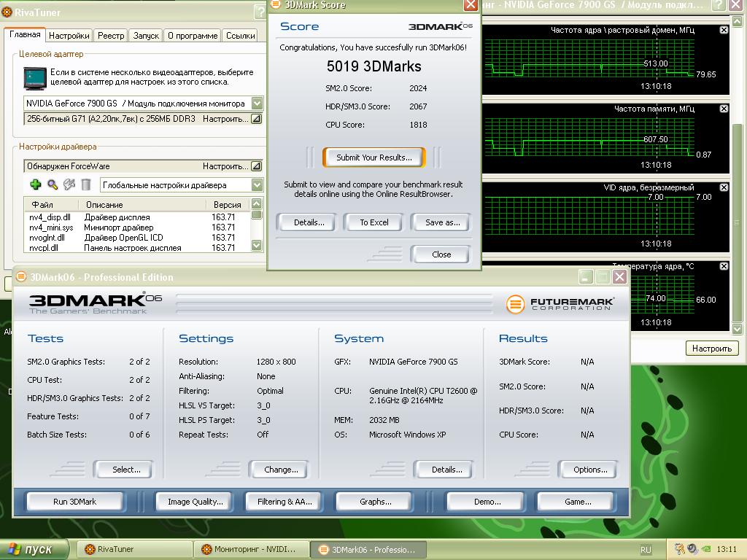Select nv4_mini.sys row in driver files
The image size is (747, 560).
click(x=137, y=227)
